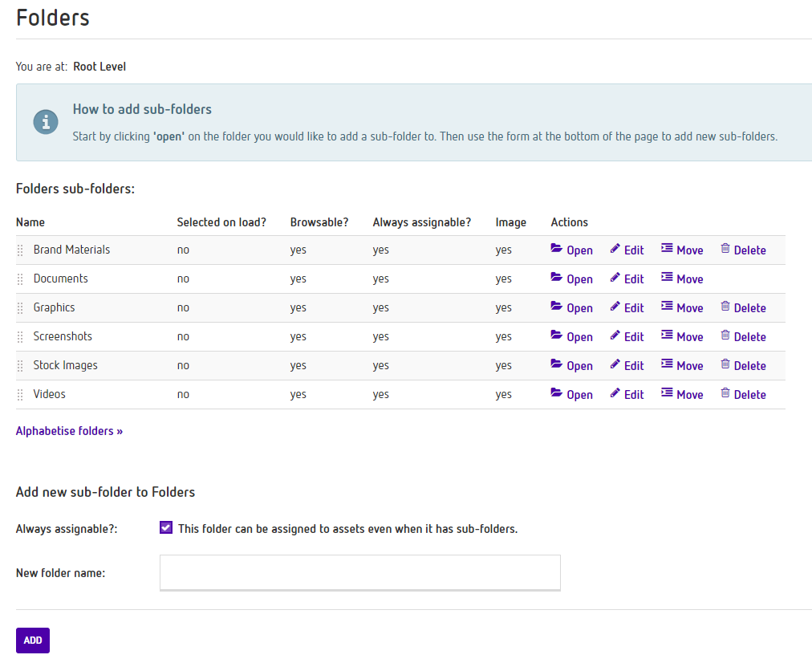
Task: Click Move for the Screenshots folder
Action: [682, 337]
